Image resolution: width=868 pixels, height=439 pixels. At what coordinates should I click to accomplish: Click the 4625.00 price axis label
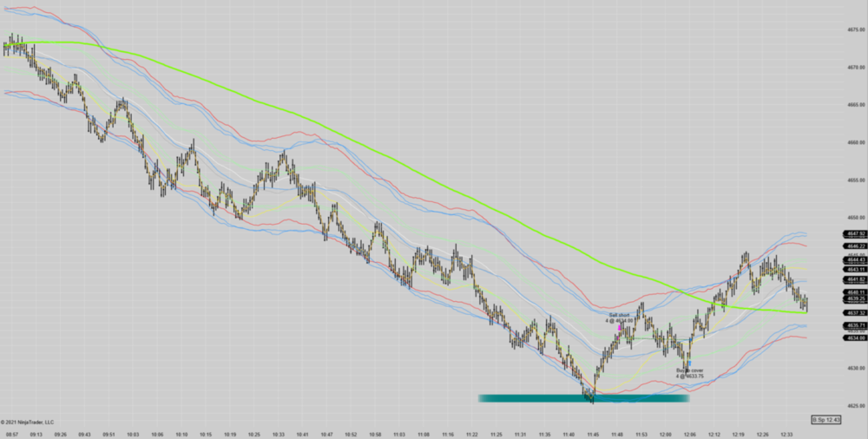coord(855,405)
